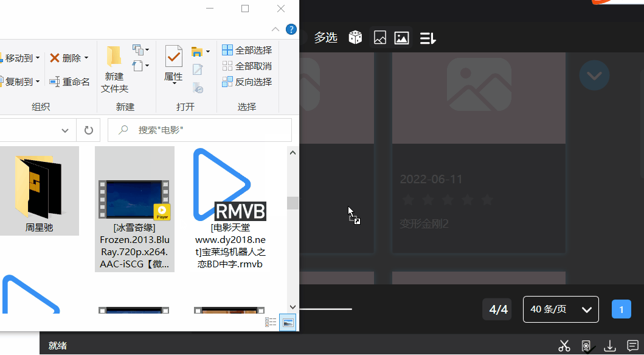Open the download icon in status bar
Screen dimensions: 644x355
pyautogui.click(x=609, y=346)
